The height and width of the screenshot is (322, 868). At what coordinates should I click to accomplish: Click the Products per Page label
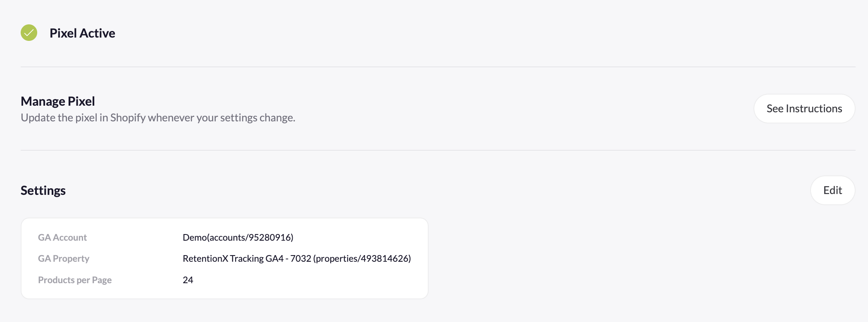click(75, 280)
